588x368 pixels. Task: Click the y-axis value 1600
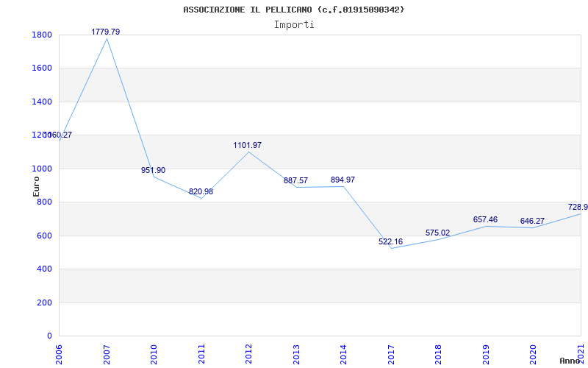[x=42, y=68]
